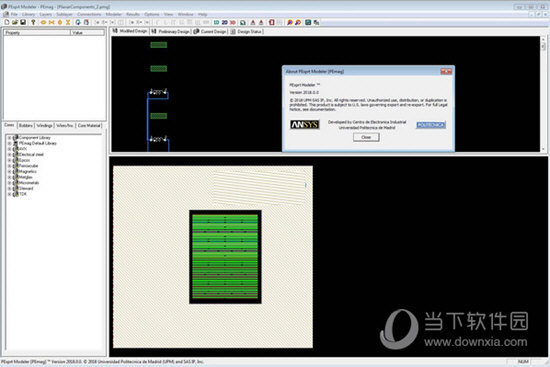Click the yellow hourglass-shaped core icon
Viewport: 550px width, 367px height.
pos(68,22)
